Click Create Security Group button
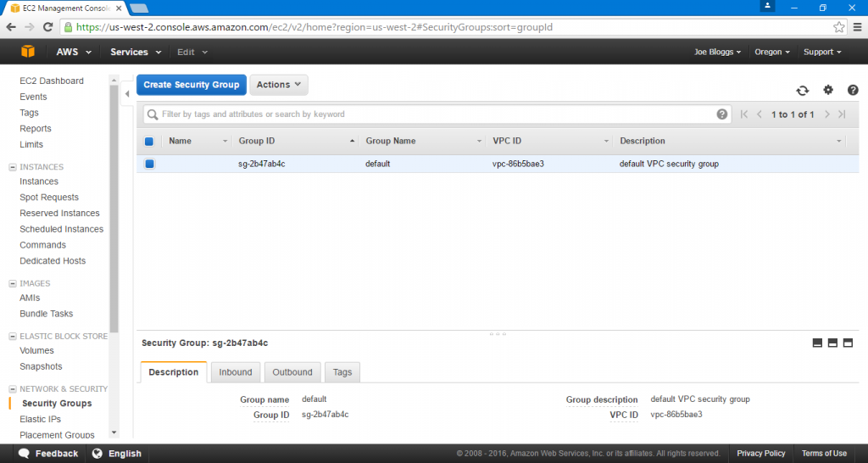868x463 pixels. [x=192, y=85]
